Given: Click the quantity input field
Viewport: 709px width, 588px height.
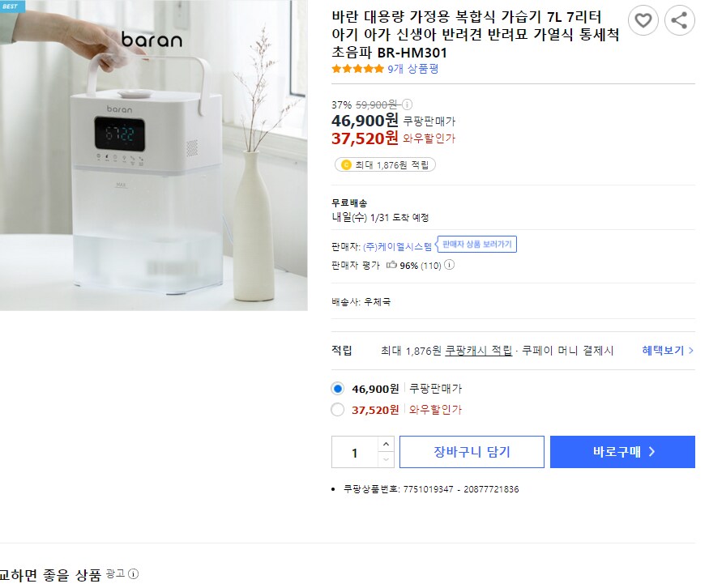Looking at the screenshot, I should pyautogui.click(x=357, y=451).
